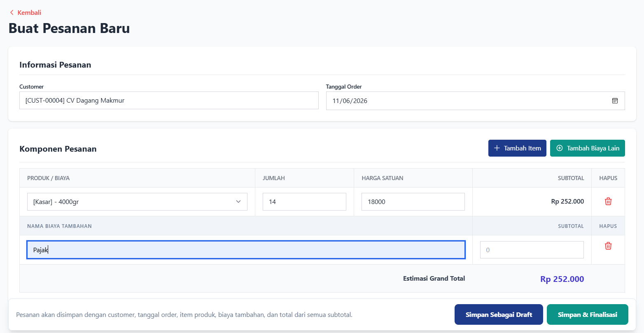Screen dimensions: 644x333
Task: Click the grand total amount Rp 252.000
Action: [x=562, y=279]
